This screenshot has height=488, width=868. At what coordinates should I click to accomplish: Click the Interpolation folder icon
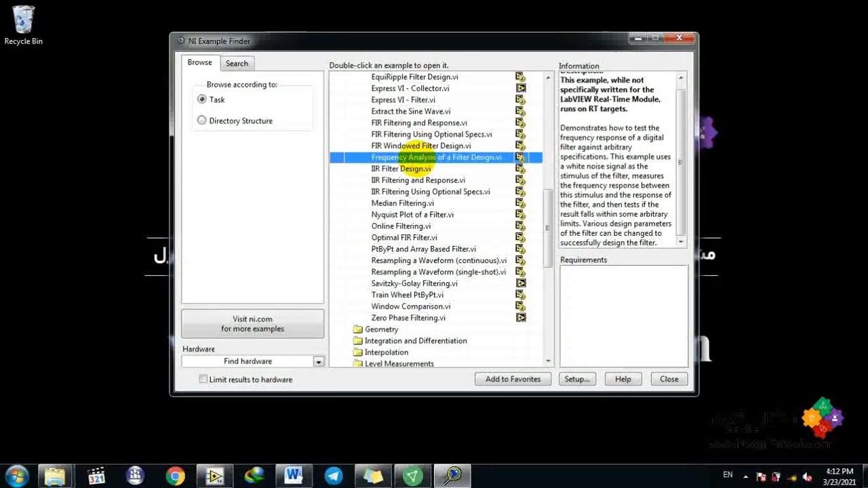[358, 352]
